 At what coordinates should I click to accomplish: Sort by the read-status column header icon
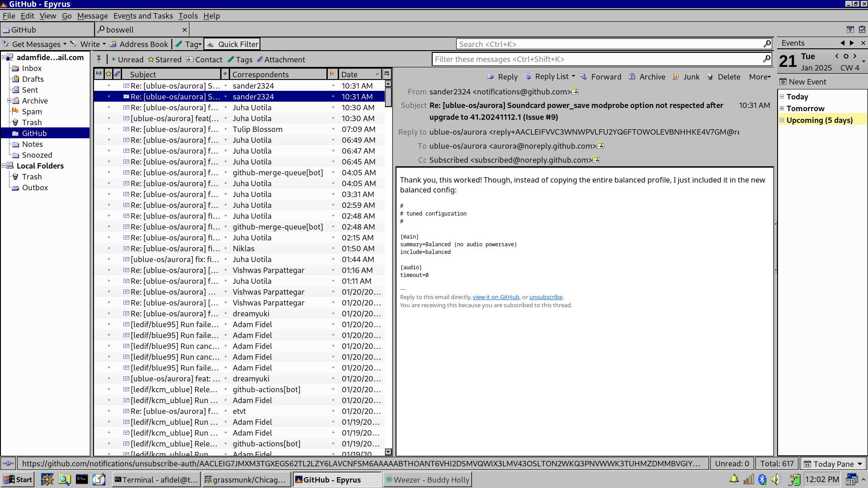[225, 74]
